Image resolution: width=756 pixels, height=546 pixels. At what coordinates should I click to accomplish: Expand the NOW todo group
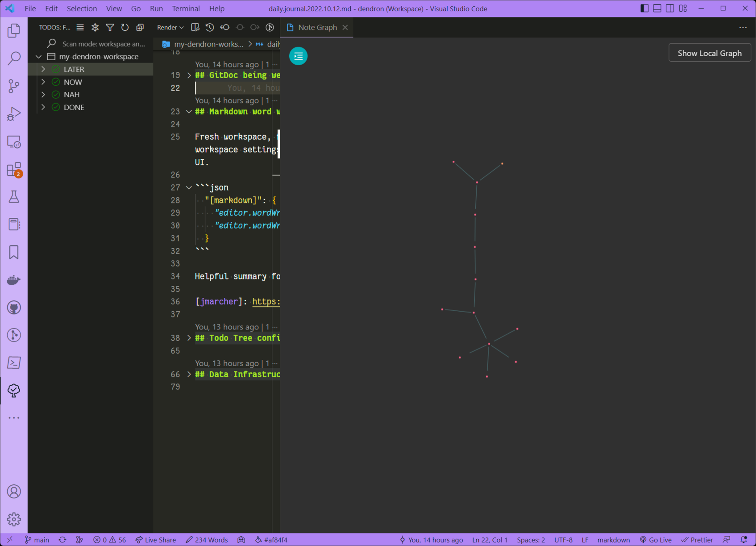coord(43,82)
